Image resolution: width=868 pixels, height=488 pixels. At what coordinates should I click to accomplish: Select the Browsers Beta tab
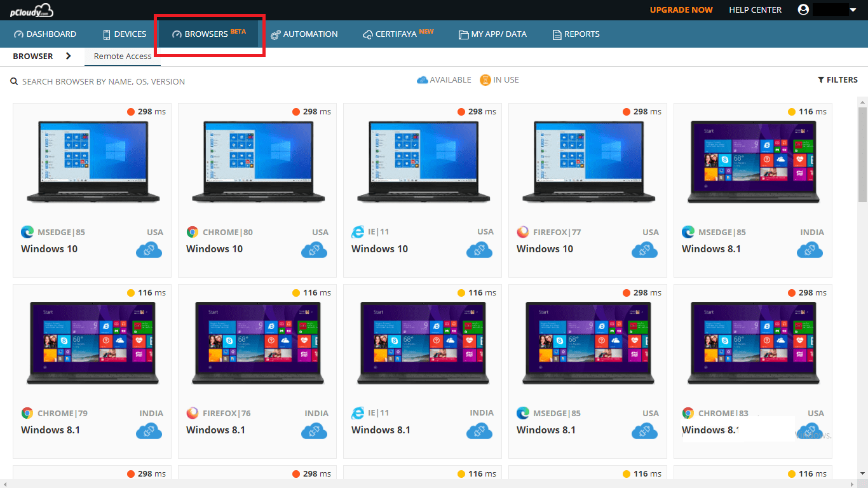208,34
